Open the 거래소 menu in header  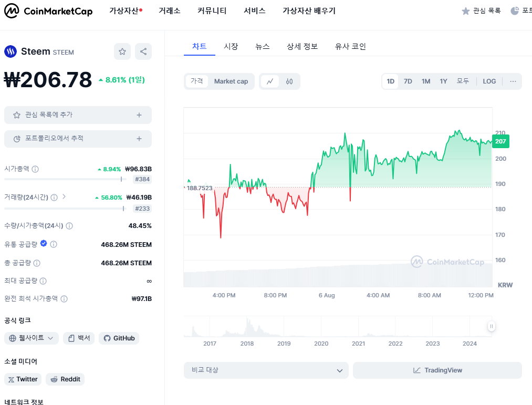tap(169, 11)
